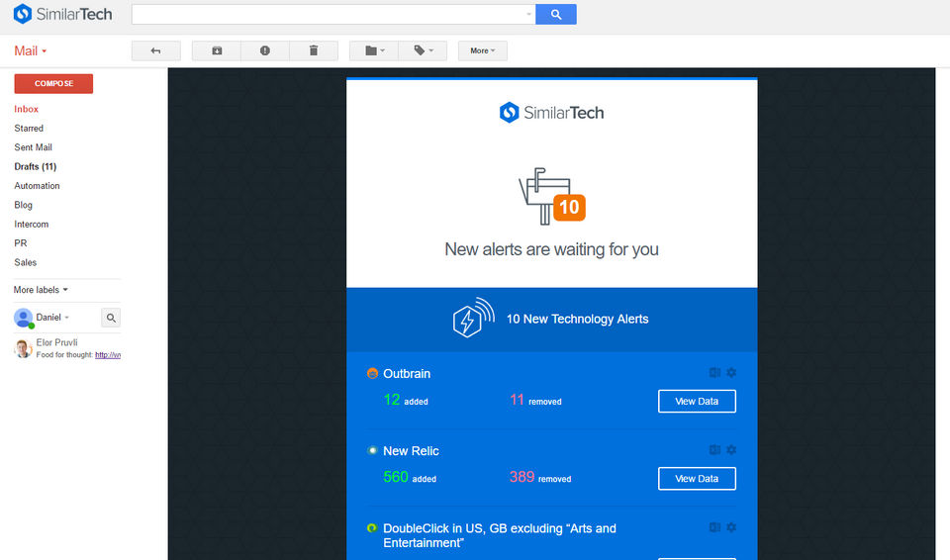Click the blue search magnifier button
The width and height of the screenshot is (950, 560).
555,15
